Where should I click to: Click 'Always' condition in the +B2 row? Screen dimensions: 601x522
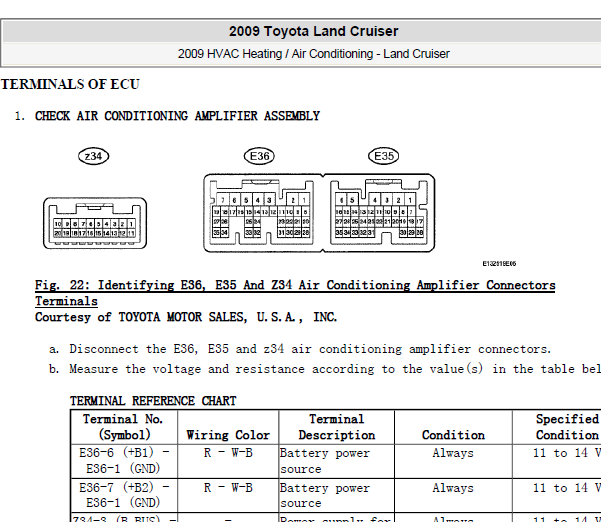453,488
